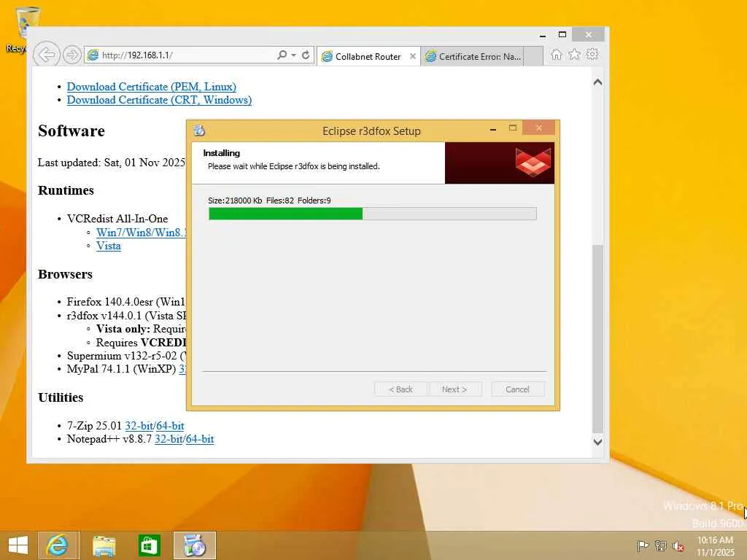Screen dimensions: 747x560
Task: Open address bar dropdown arrow
Action: tap(293, 55)
